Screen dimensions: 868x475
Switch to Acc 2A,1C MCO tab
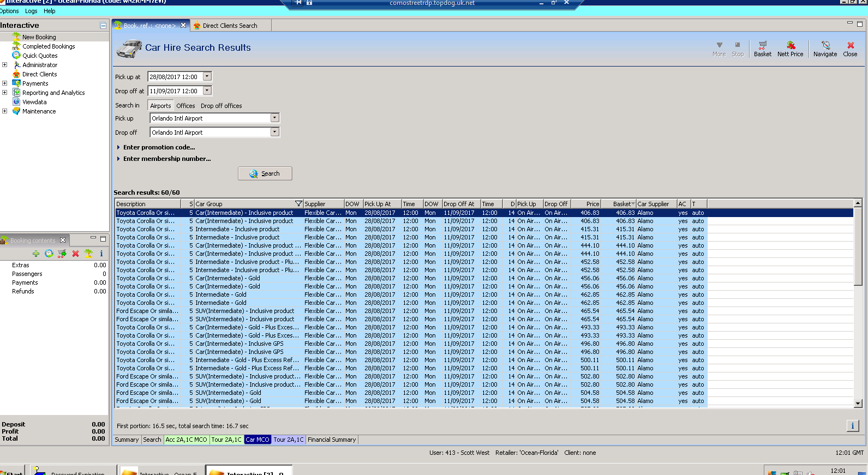coord(186,440)
